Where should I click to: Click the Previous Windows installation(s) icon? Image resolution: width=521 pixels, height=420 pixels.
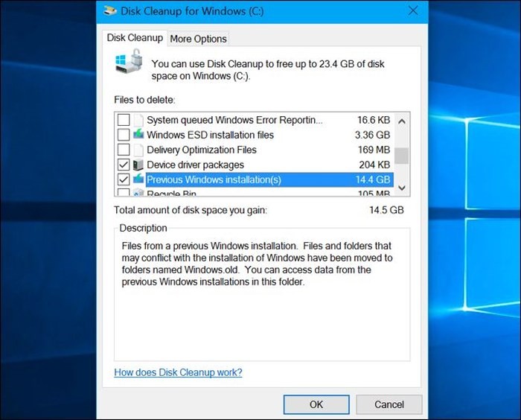click(x=138, y=179)
